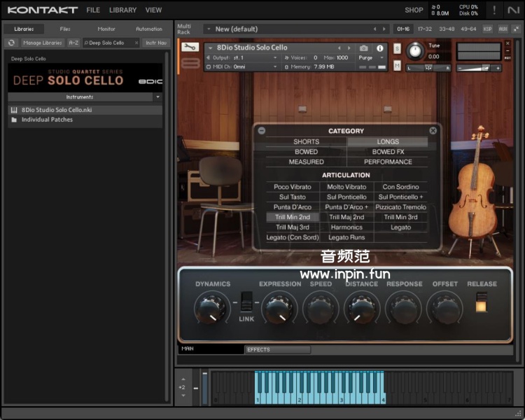
Task: Toggle the Dynamics-Expression LINK switch
Action: [x=246, y=302]
